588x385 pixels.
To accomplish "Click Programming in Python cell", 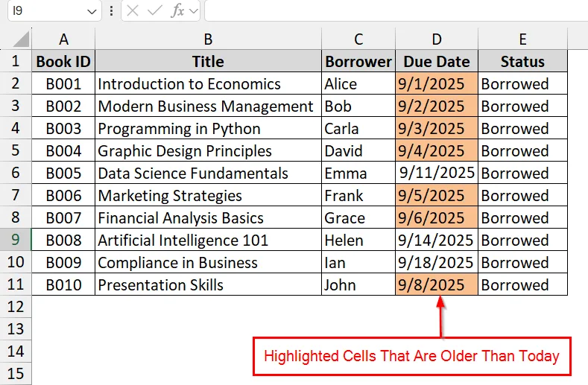I will [208, 128].
